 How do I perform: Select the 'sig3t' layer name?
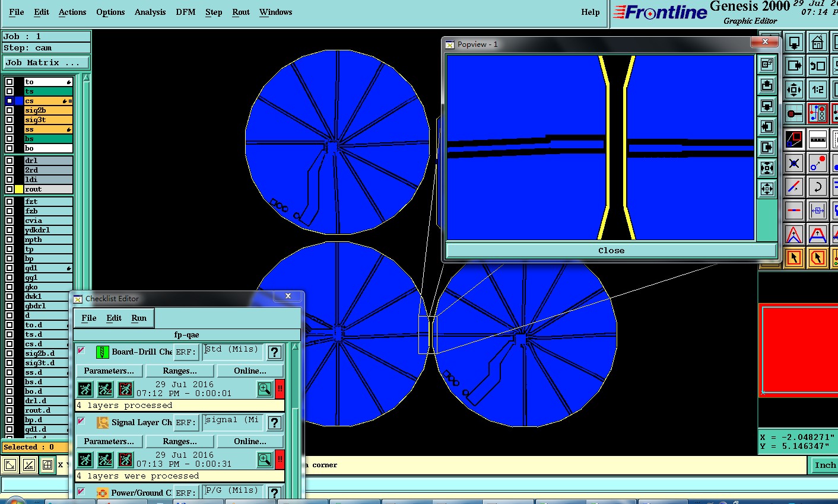48,120
